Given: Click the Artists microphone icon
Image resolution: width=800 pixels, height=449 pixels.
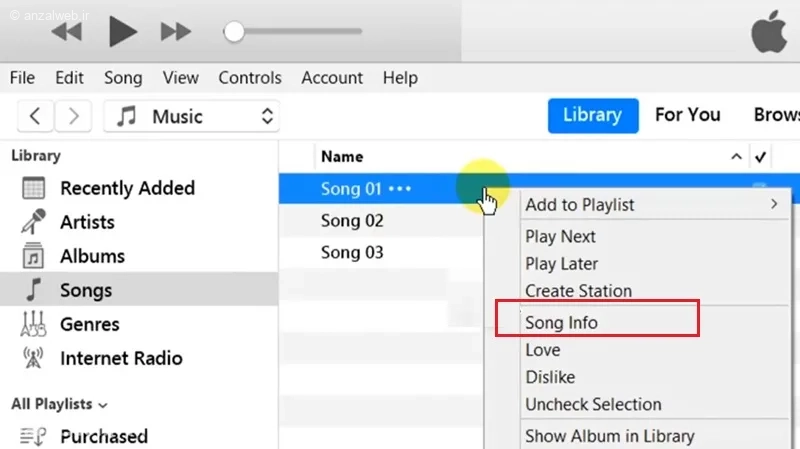Looking at the screenshot, I should pyautogui.click(x=33, y=221).
